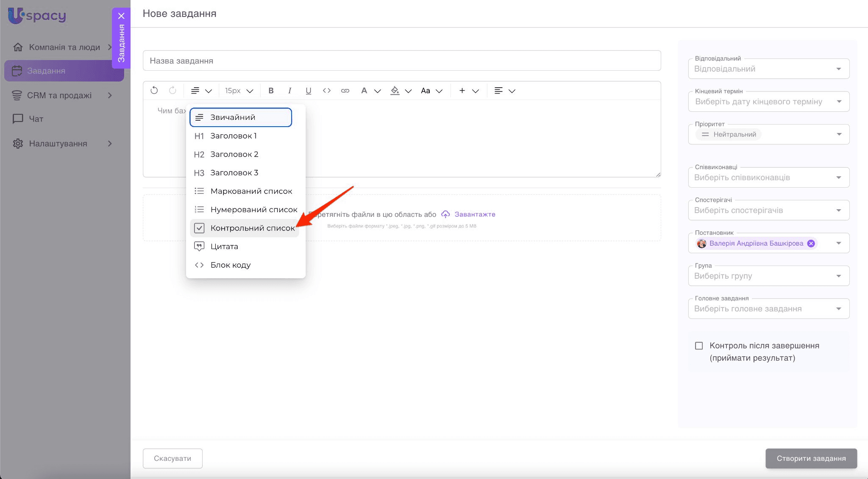Click the Назва завдання input field
This screenshot has width=868, height=479.
point(401,61)
